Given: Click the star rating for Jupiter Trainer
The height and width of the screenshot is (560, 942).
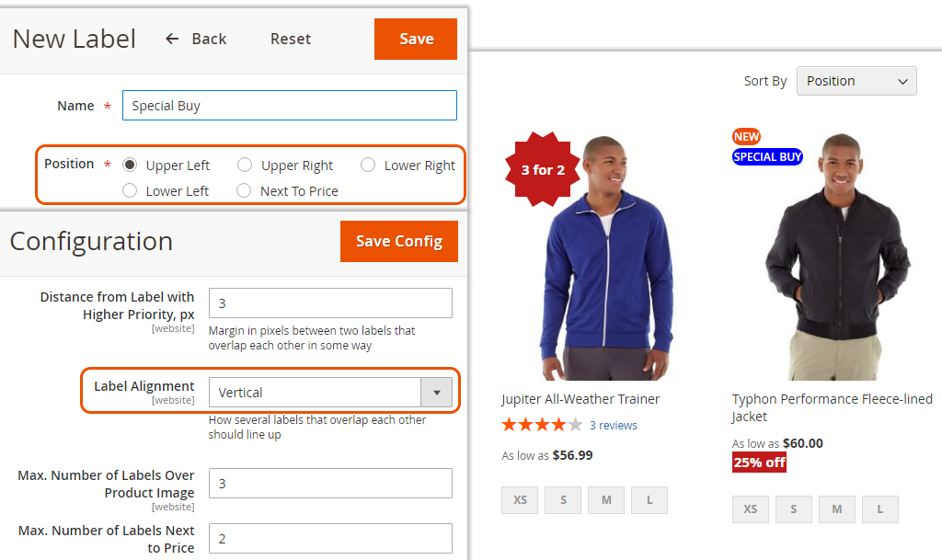Looking at the screenshot, I should [x=542, y=425].
